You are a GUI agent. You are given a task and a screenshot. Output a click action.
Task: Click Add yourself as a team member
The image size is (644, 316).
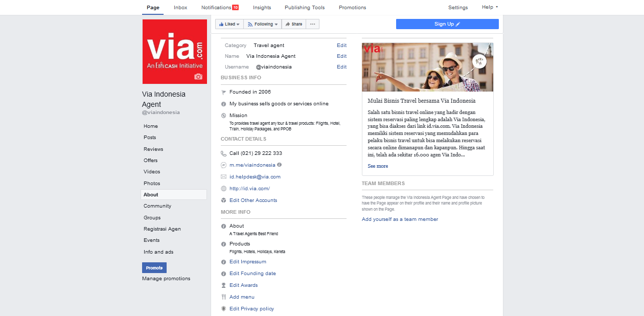[400, 219]
